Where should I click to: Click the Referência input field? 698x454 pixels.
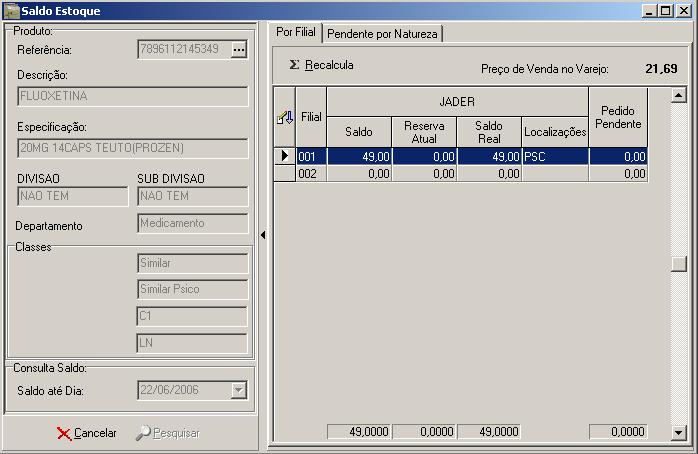tap(185, 49)
